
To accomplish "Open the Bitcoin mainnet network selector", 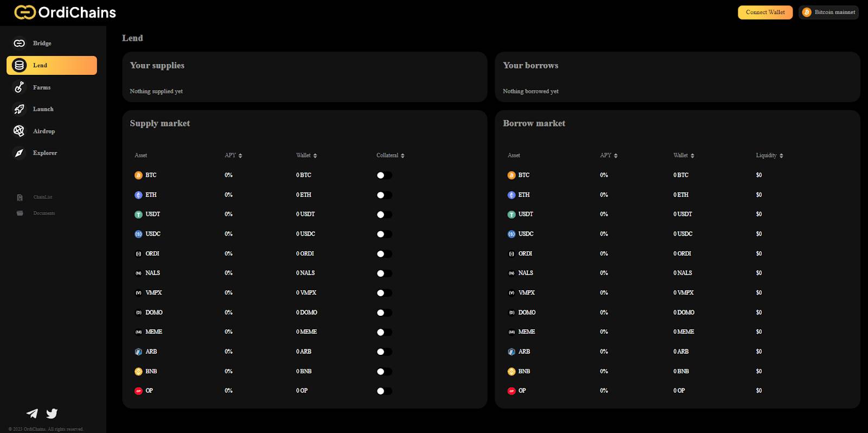I will 828,12.
